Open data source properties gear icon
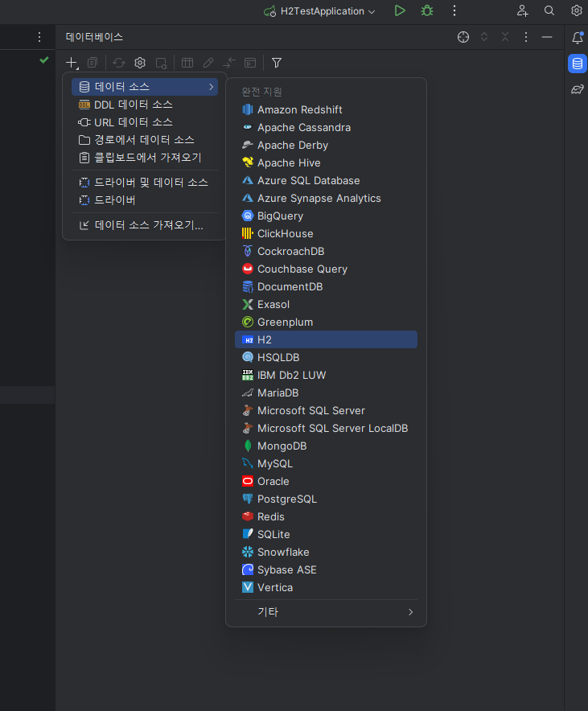588x711 pixels. pos(140,63)
